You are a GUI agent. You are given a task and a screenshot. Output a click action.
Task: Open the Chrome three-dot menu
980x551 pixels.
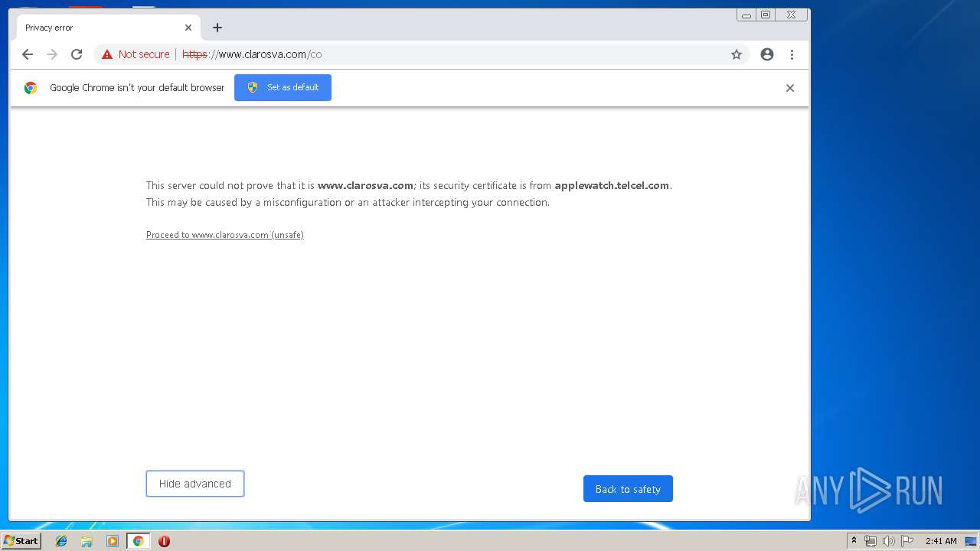(x=792, y=54)
